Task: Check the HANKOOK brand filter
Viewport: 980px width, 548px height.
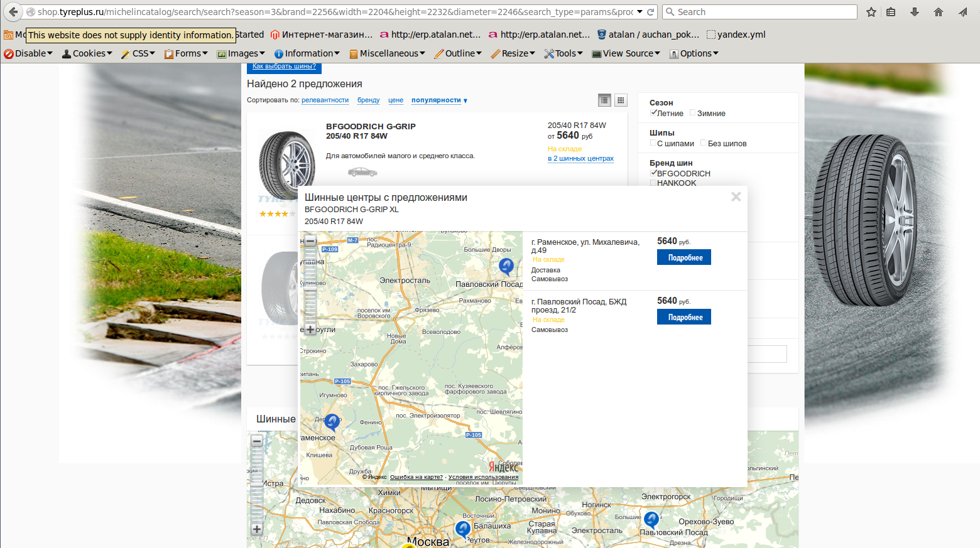Action: [653, 183]
